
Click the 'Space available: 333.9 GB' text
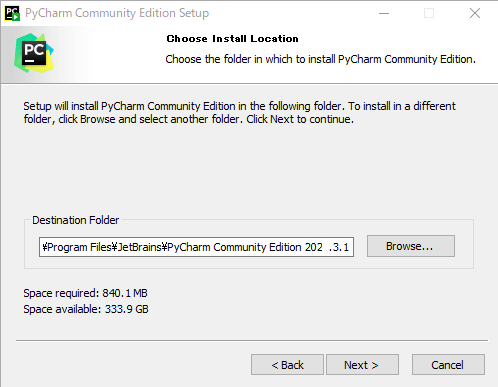coord(86,309)
